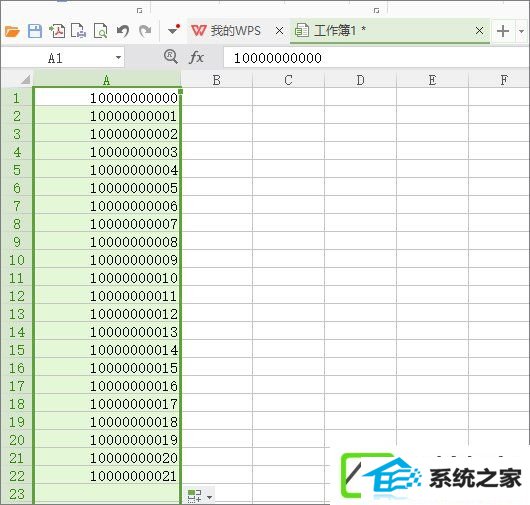
Task: Redo the last action
Action: pos(145,31)
